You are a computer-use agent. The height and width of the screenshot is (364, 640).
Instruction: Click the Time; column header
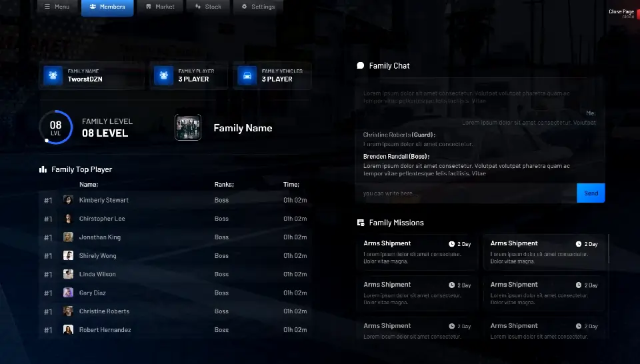point(291,185)
